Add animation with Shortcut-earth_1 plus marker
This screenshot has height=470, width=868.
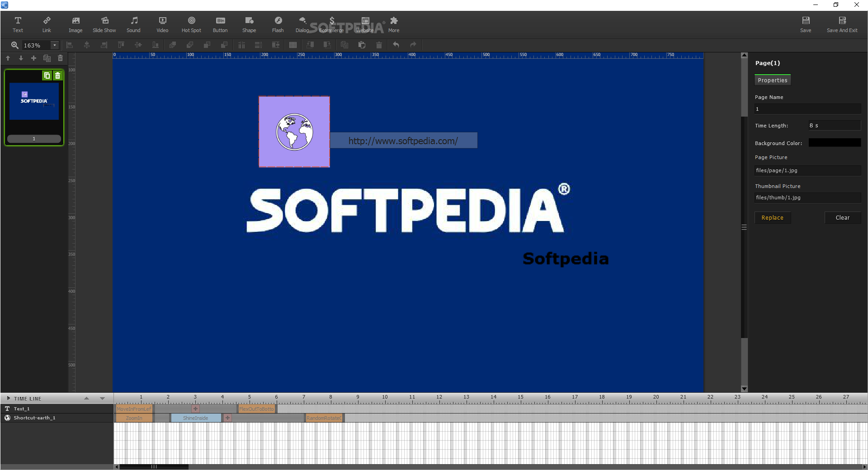coord(228,418)
